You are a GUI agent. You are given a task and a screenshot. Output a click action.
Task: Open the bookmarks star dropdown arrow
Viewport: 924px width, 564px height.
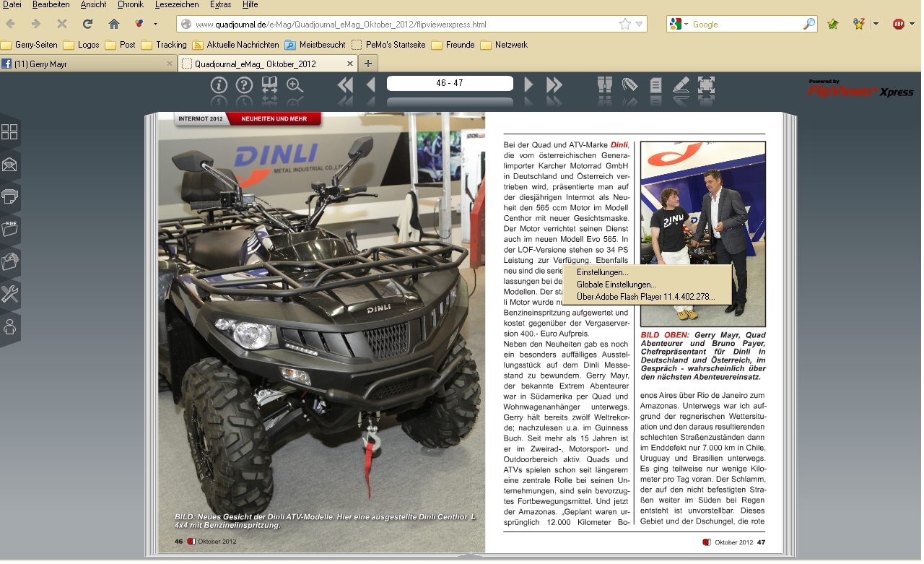[876, 24]
